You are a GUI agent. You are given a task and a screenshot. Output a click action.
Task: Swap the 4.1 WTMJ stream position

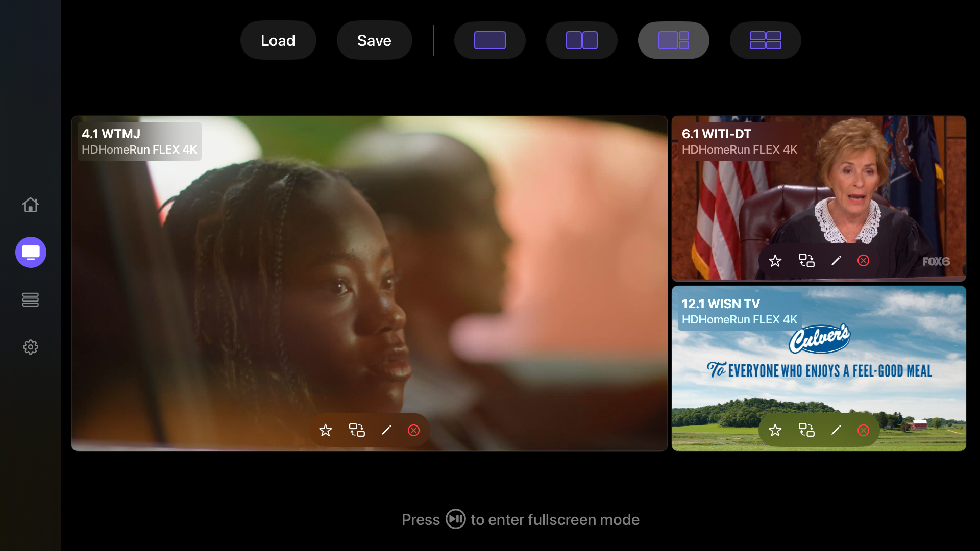click(357, 430)
